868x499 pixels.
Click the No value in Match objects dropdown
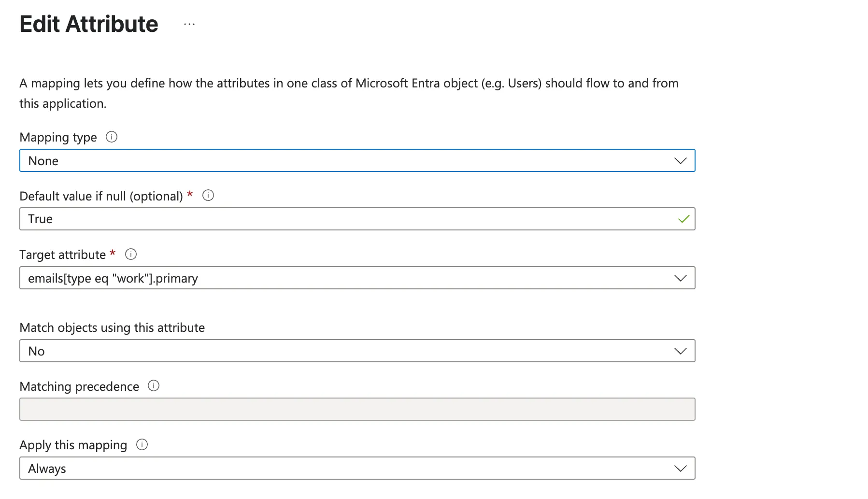(37, 351)
